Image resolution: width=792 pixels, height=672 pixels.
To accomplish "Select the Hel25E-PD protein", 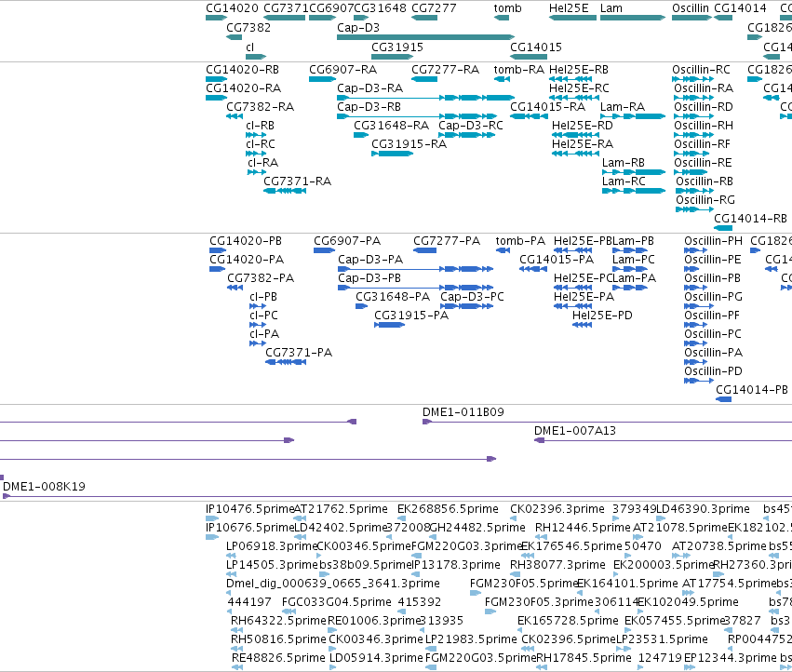I will tap(582, 325).
